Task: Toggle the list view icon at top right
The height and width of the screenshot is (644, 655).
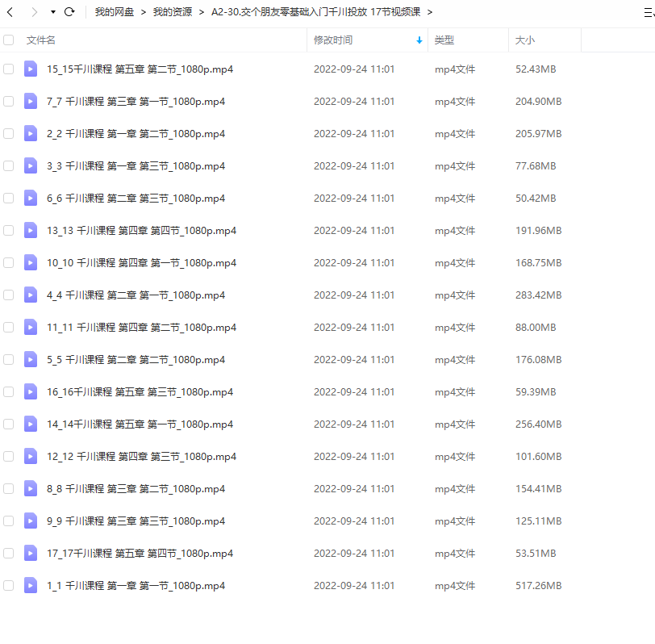Action: click(x=649, y=12)
